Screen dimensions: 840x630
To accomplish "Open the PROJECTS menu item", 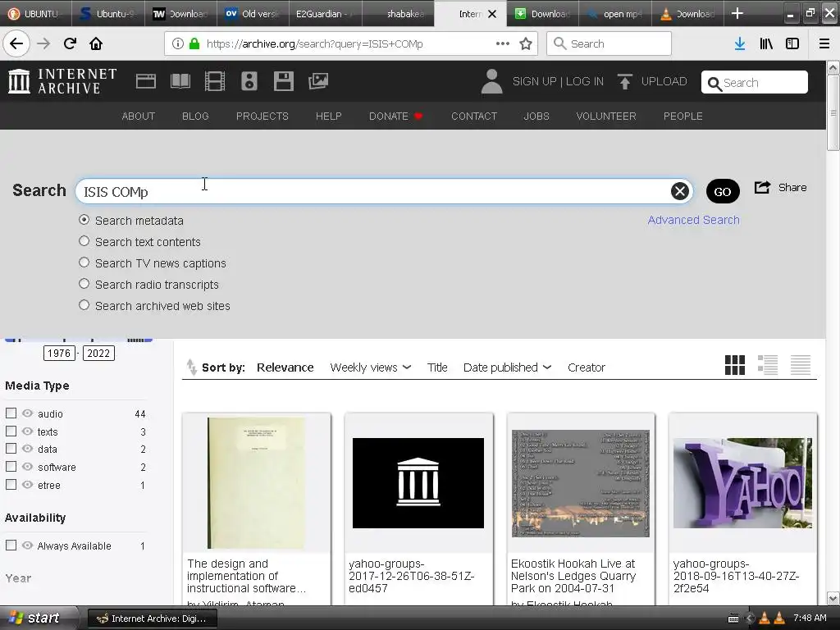I will click(262, 116).
